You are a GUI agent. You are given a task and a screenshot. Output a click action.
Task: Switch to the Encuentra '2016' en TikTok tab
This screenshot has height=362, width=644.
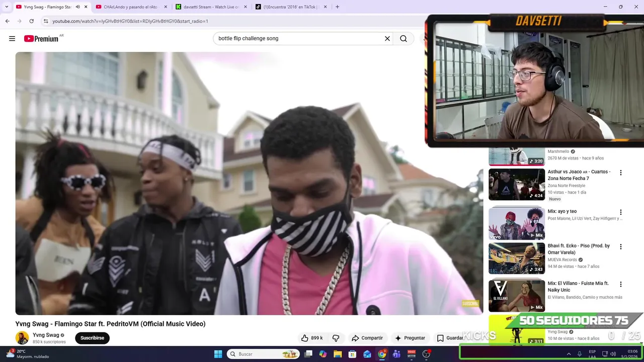click(291, 7)
